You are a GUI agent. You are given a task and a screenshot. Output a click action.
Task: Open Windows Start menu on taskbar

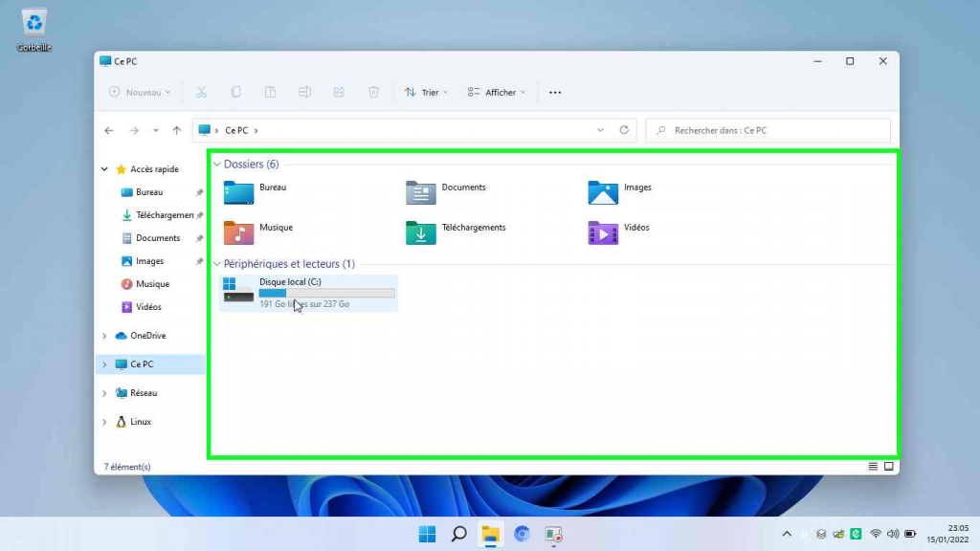(427, 534)
